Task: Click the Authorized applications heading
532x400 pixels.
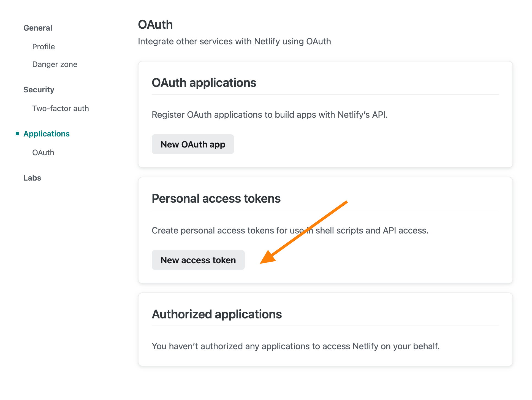Action: (x=217, y=314)
